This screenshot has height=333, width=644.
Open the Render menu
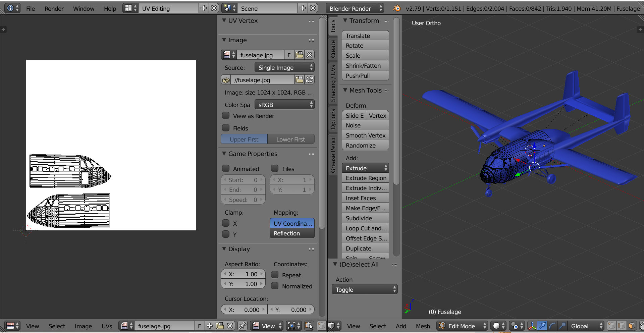pos(54,8)
